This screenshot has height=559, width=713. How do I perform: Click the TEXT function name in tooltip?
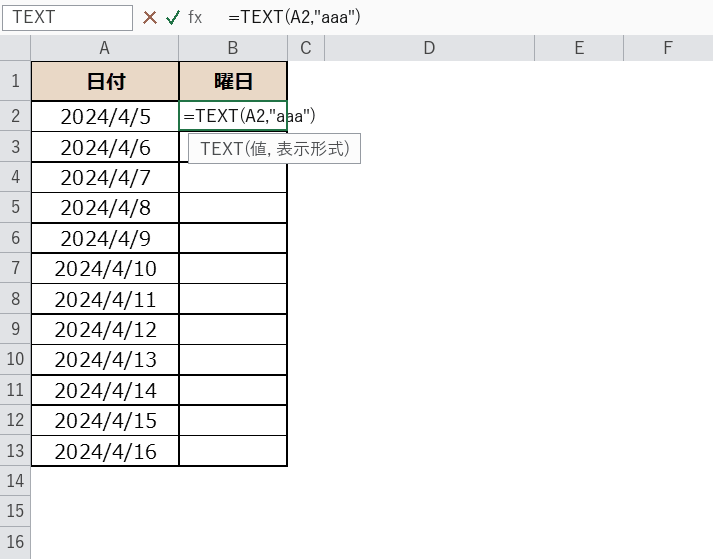click(221, 149)
